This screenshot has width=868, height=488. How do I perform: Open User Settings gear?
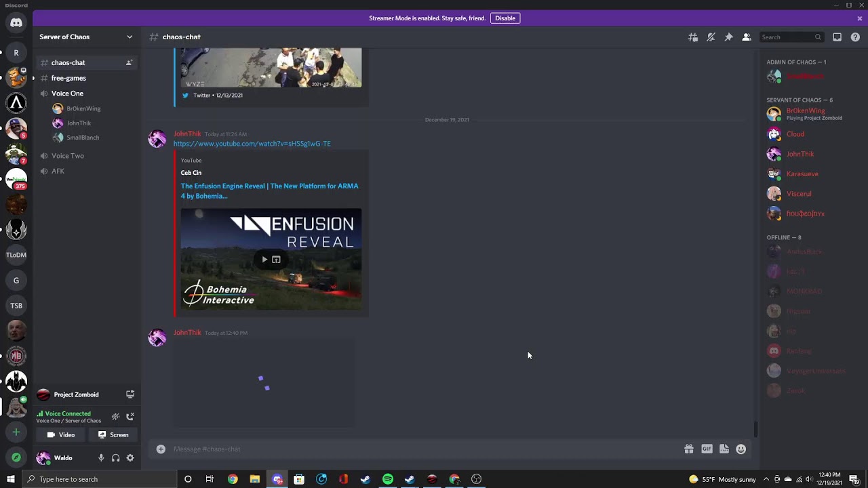pos(130,458)
